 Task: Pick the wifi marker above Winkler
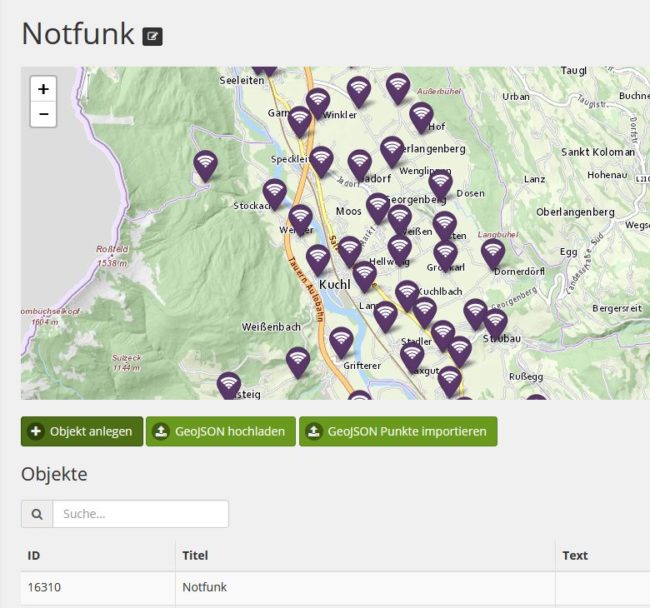click(318, 101)
